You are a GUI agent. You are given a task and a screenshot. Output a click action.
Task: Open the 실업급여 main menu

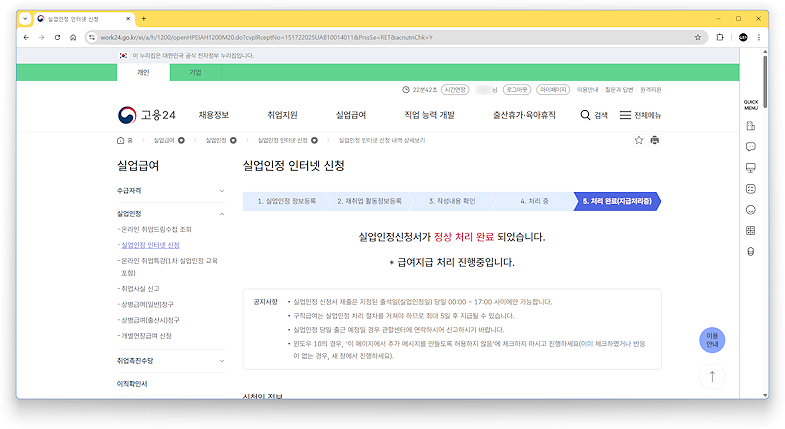point(351,115)
